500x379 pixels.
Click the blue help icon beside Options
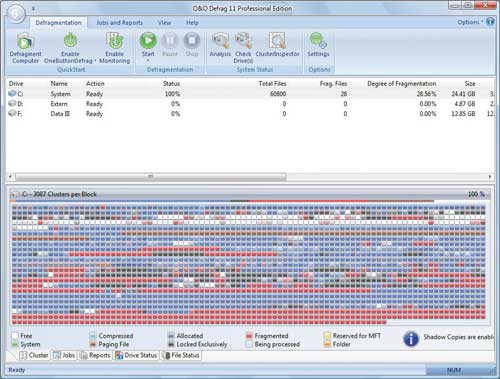click(490, 22)
